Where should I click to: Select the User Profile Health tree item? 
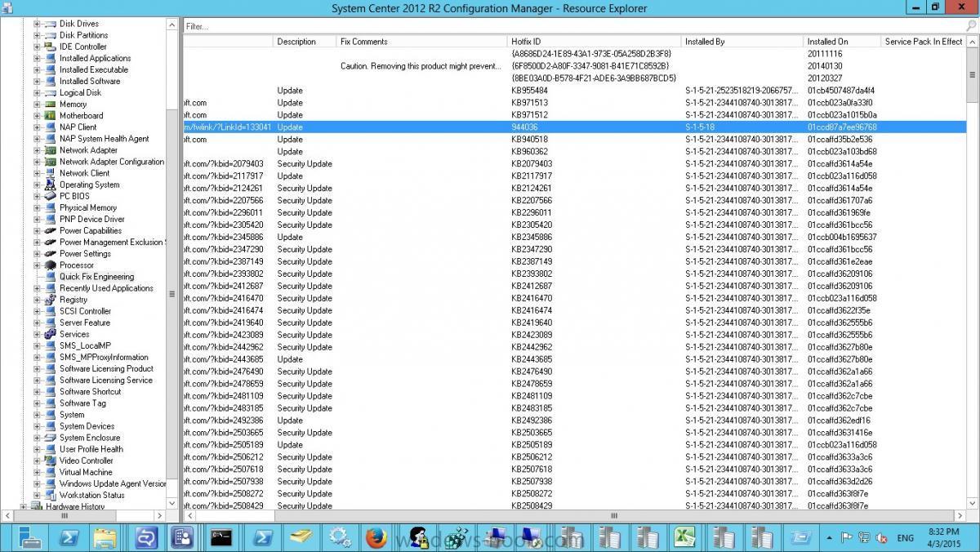tap(91, 449)
